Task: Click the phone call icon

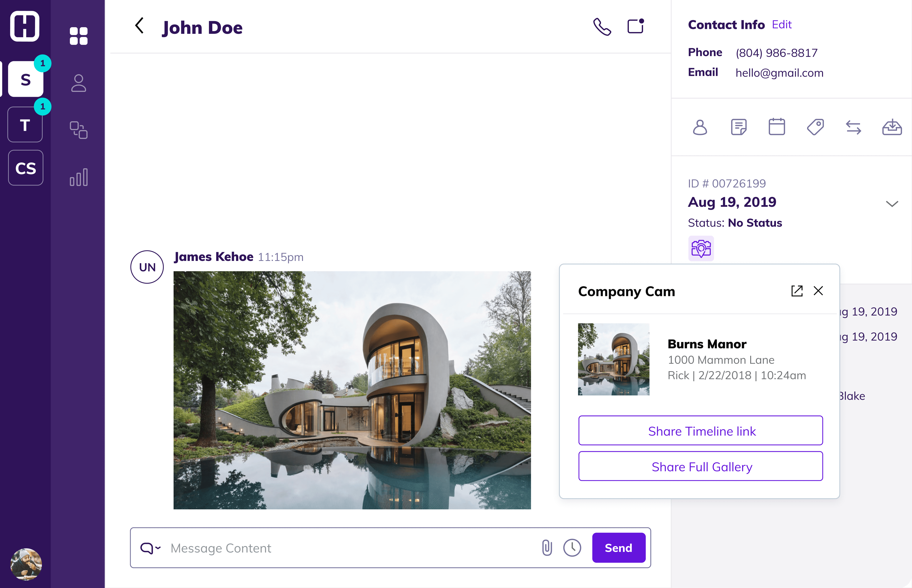Action: (602, 27)
